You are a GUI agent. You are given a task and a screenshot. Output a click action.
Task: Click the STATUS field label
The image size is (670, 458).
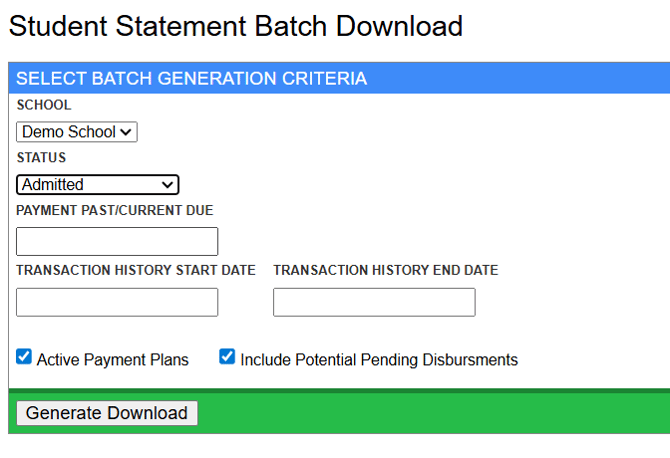coord(41,158)
